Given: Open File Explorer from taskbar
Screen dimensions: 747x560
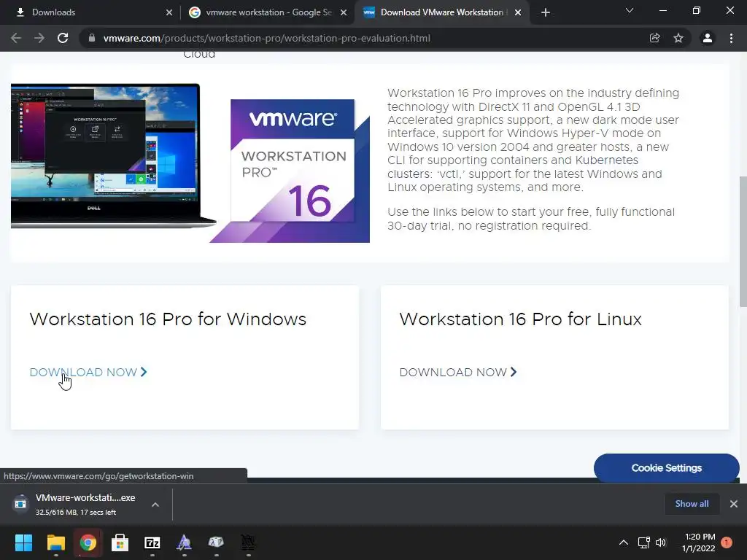Looking at the screenshot, I should pos(55,542).
